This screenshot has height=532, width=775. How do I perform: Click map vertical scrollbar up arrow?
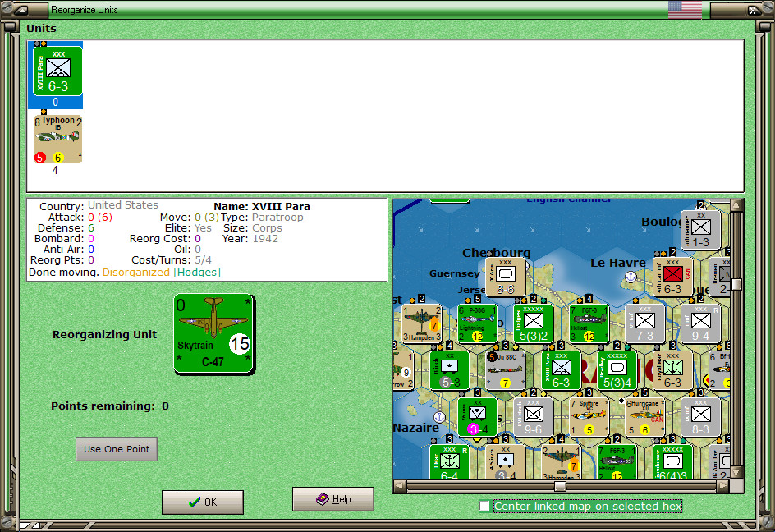click(736, 204)
